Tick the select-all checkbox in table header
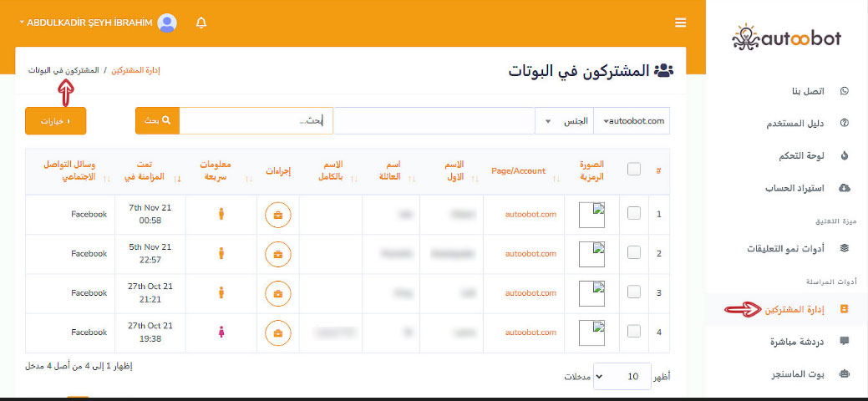 pos(634,170)
